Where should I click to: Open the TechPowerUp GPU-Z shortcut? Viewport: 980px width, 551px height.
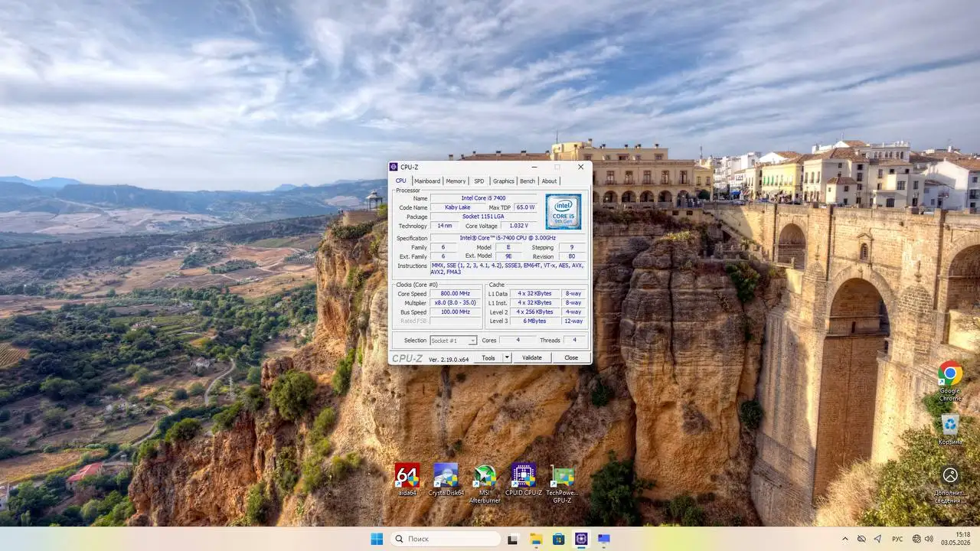click(x=562, y=484)
